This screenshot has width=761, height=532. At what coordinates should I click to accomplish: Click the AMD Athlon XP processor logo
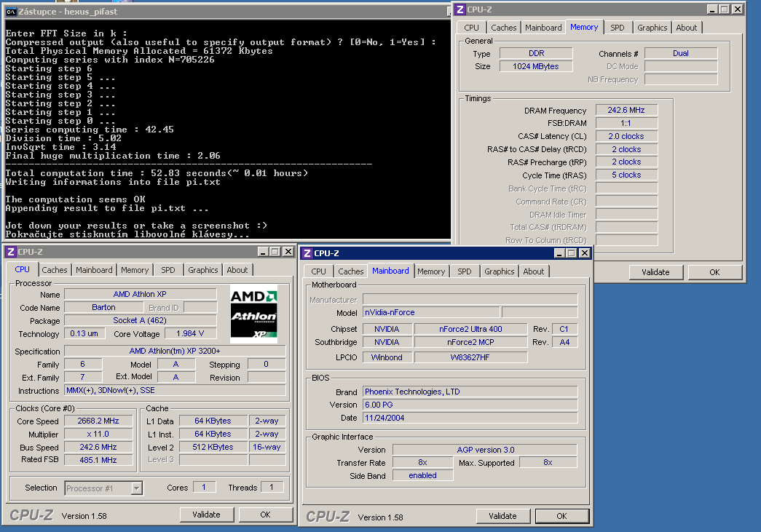pyautogui.click(x=253, y=314)
